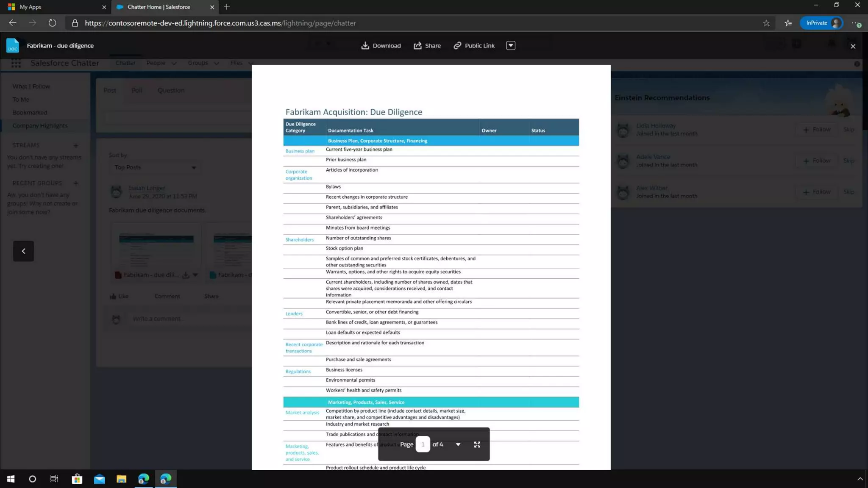The height and width of the screenshot is (488, 868).
Task: Open the DOC file type icon
Action: (x=13, y=45)
